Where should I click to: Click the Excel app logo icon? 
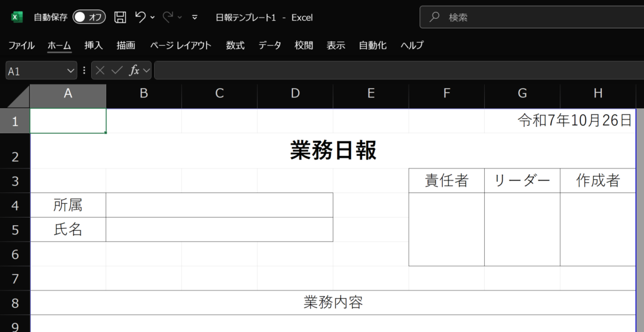point(17,18)
